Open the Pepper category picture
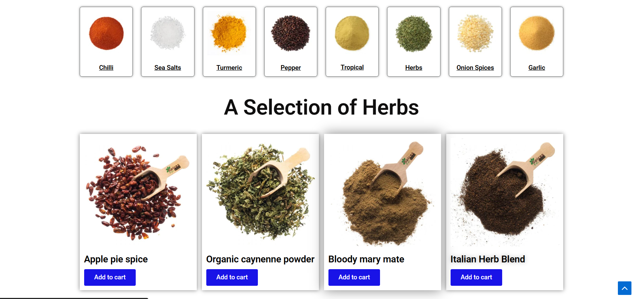 pos(291,33)
